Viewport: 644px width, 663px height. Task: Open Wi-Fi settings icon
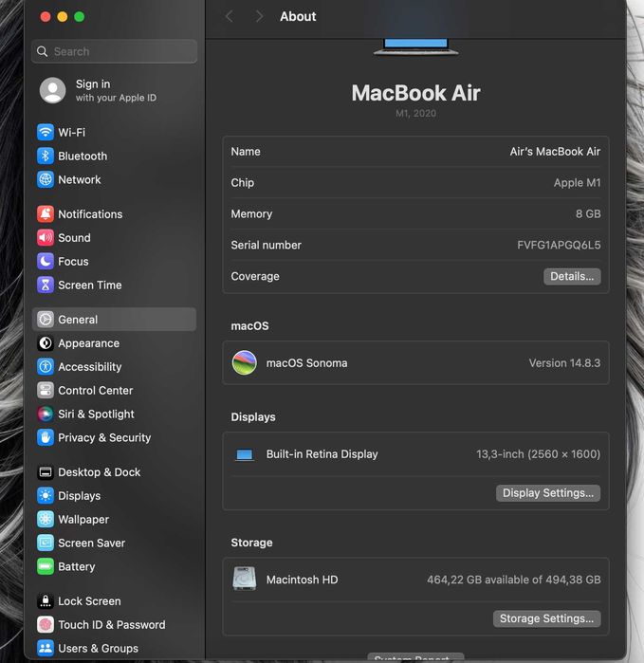coord(46,133)
